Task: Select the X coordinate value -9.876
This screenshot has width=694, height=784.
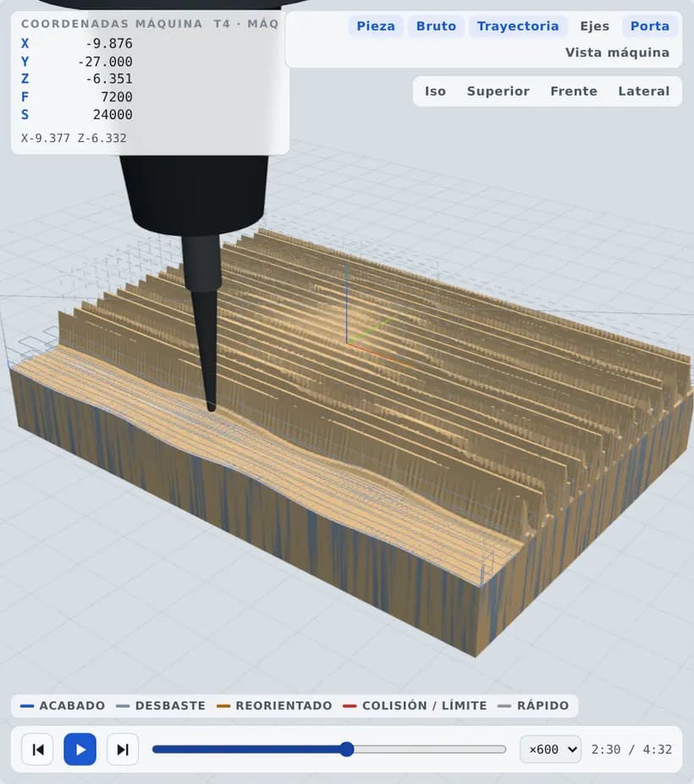Action: 108,43
